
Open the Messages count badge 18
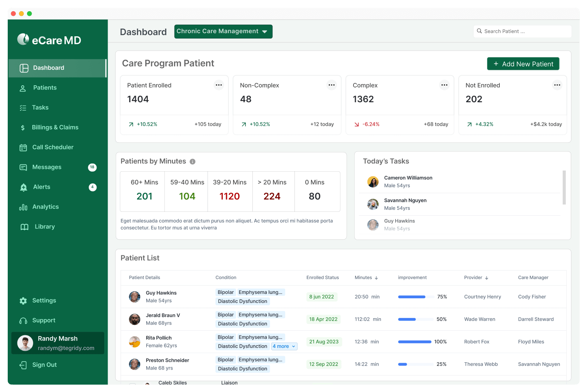coord(92,167)
